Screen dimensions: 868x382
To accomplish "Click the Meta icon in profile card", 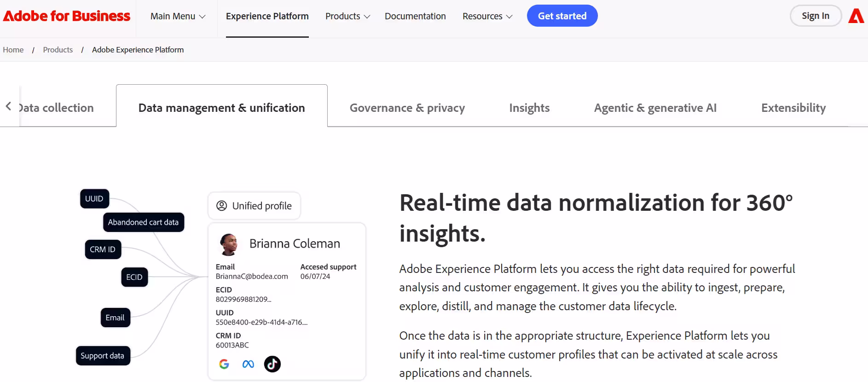I will 248,364.
